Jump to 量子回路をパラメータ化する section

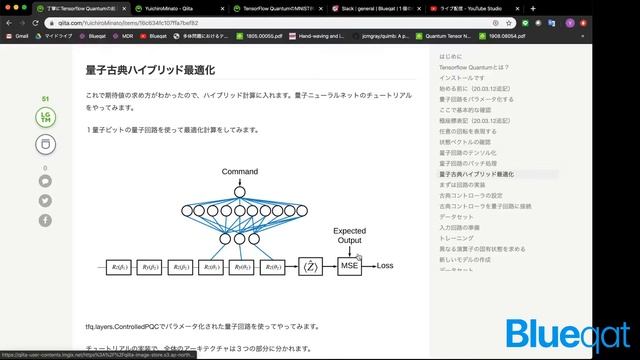pos(476,99)
